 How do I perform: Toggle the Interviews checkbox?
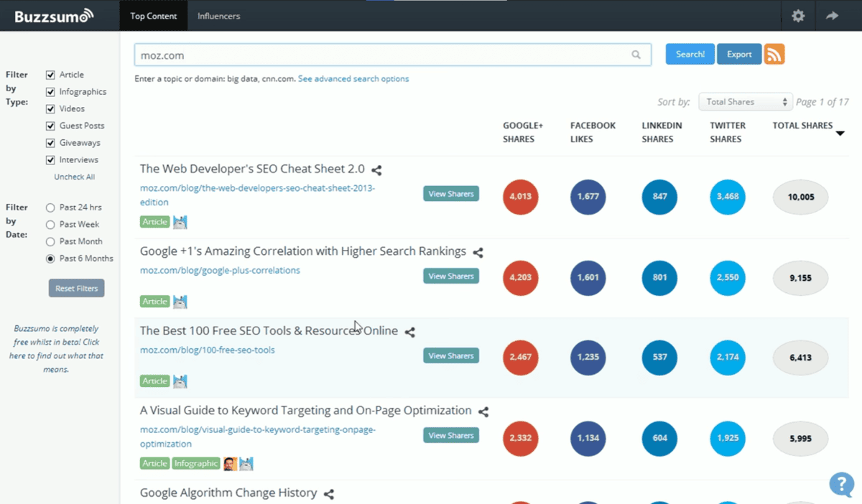point(50,160)
